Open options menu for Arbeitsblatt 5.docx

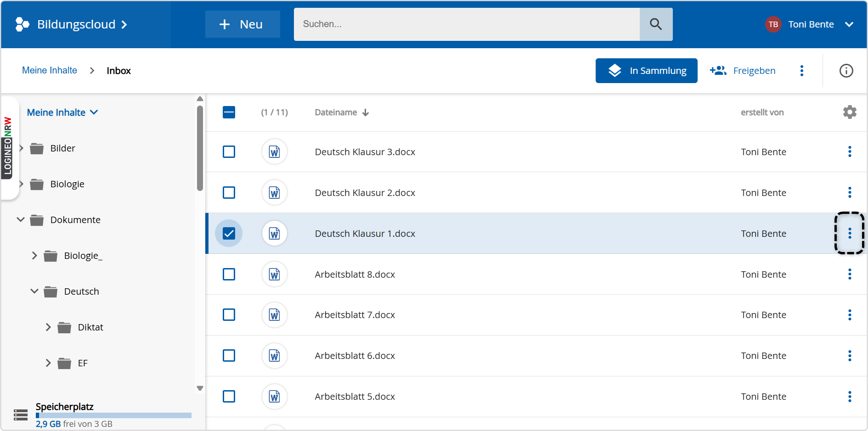pyautogui.click(x=850, y=397)
